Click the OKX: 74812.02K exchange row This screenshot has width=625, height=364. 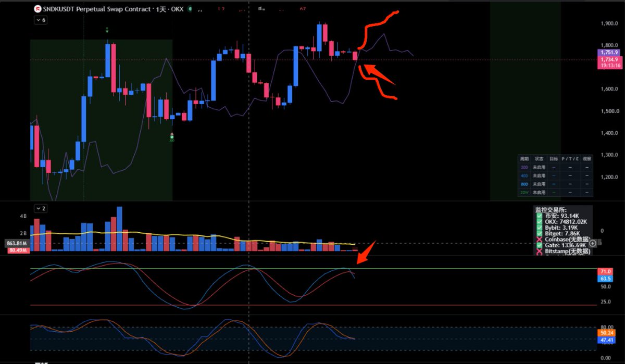tap(561, 222)
